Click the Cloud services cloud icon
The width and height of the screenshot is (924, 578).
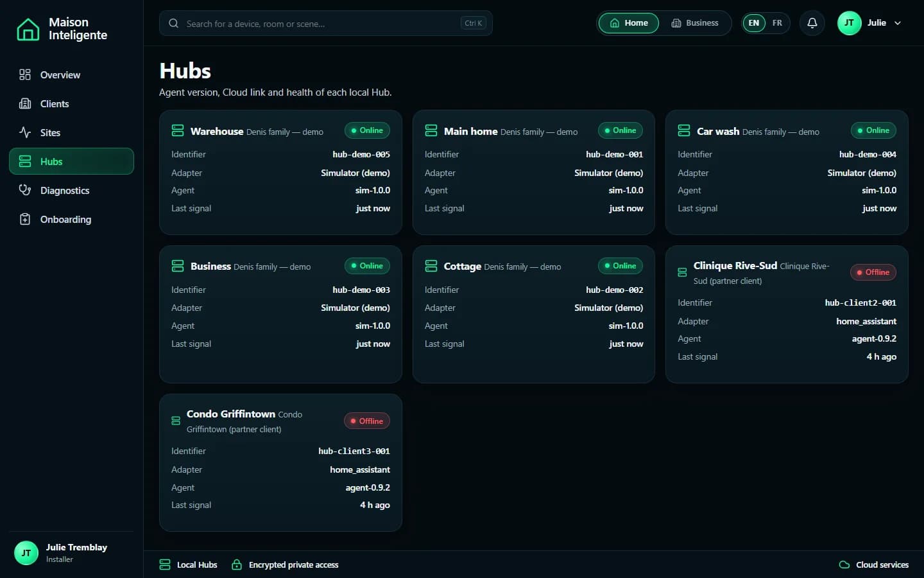(844, 565)
